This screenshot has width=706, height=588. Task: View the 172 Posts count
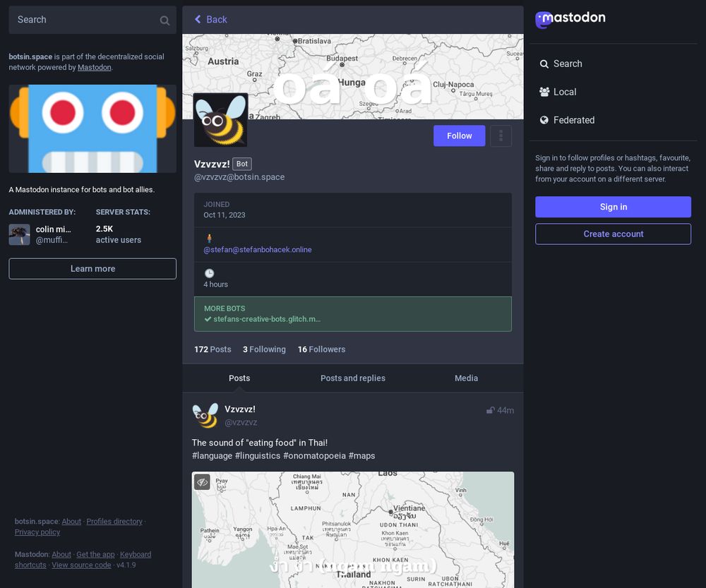213,349
